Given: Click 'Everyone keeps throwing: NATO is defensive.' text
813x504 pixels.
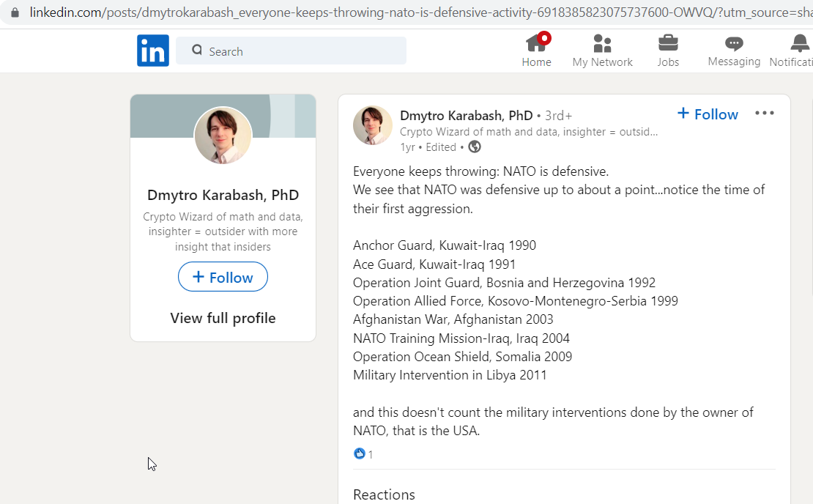Looking at the screenshot, I should (481, 171).
